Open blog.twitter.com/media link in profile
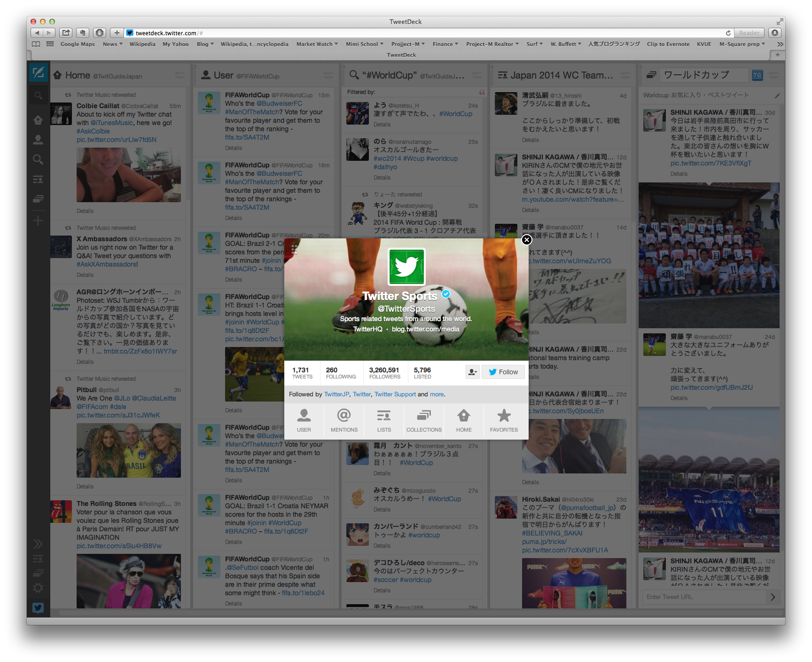This screenshot has width=812, height=662. point(426,329)
